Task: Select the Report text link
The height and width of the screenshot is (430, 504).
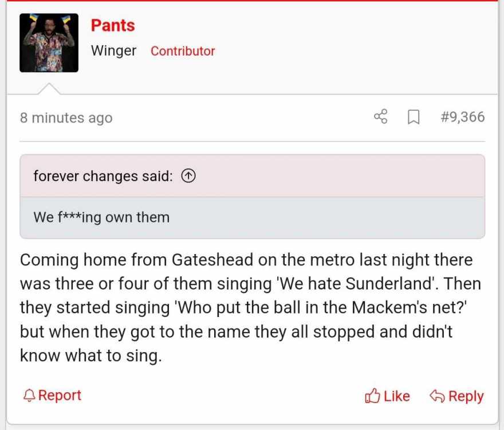Action: coord(60,395)
